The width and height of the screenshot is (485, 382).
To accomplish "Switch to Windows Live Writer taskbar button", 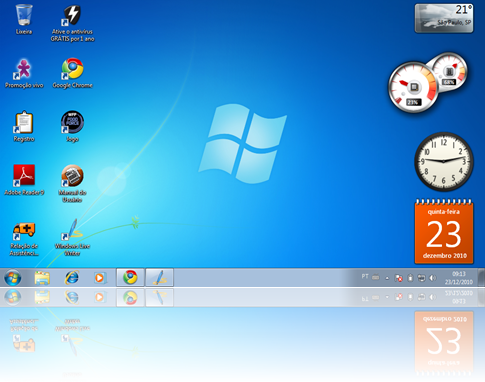I will tap(159, 277).
